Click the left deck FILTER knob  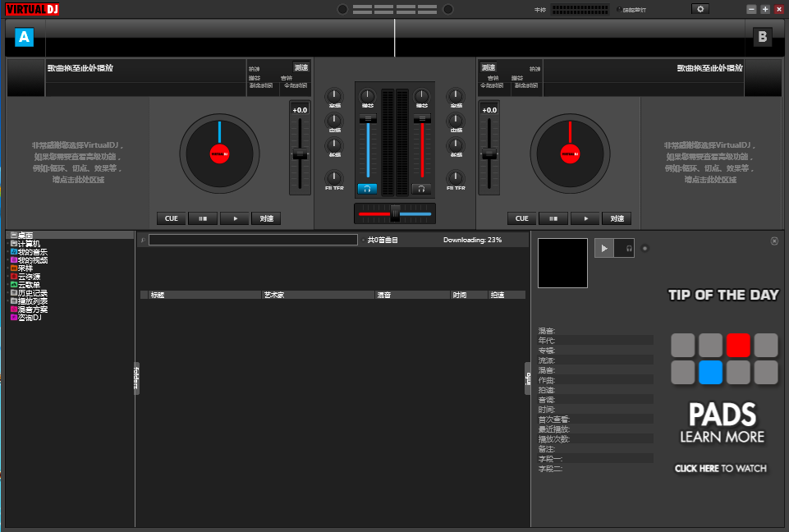click(334, 177)
